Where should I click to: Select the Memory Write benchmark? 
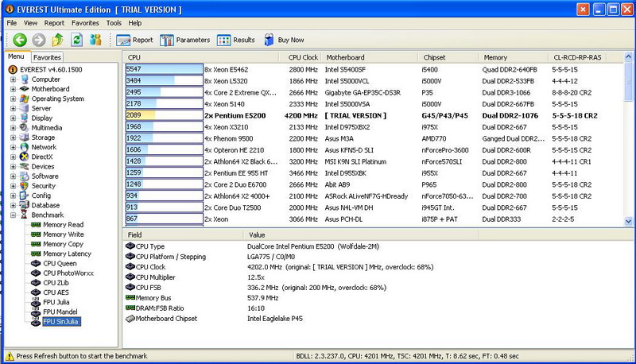(63, 234)
